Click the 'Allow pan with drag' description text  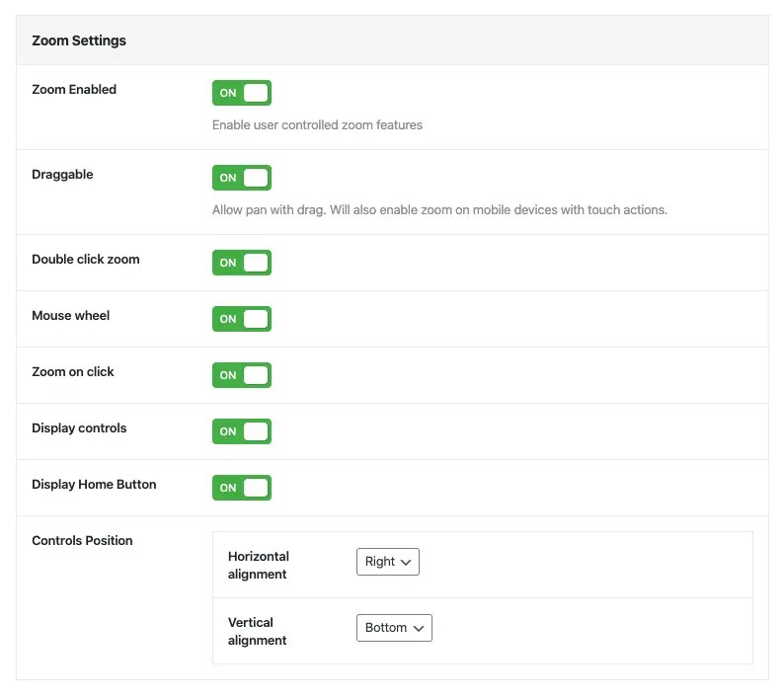tap(439, 210)
